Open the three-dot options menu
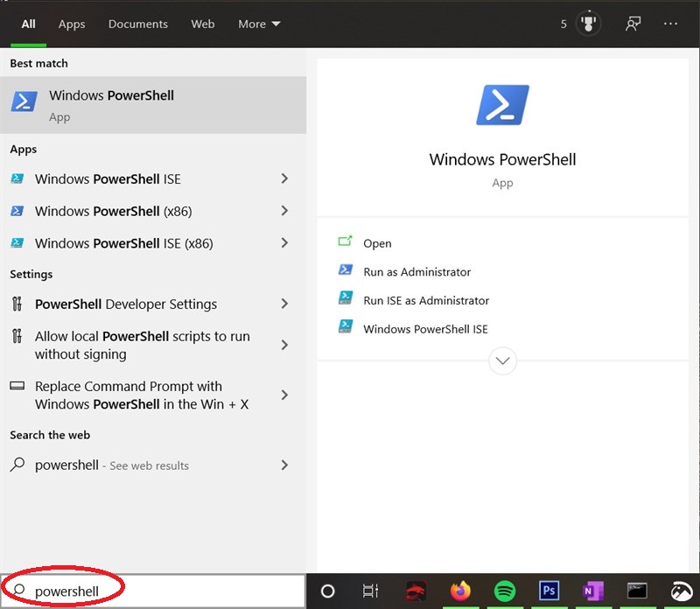 (x=671, y=24)
